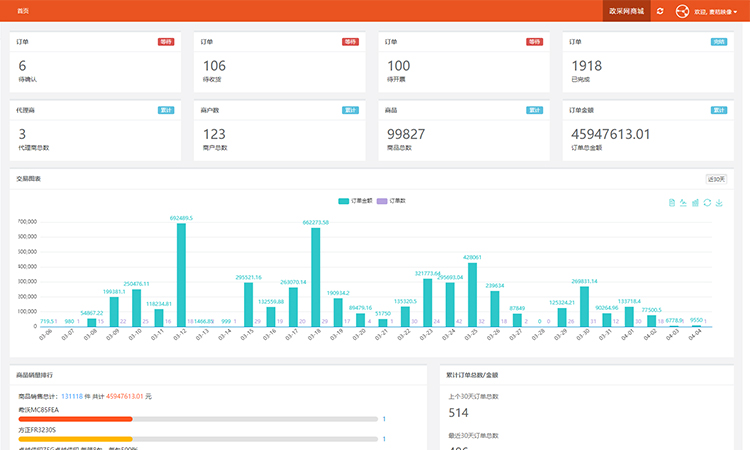Click the 待确认 order count 6
The width and height of the screenshot is (750, 450).
coord(22,66)
